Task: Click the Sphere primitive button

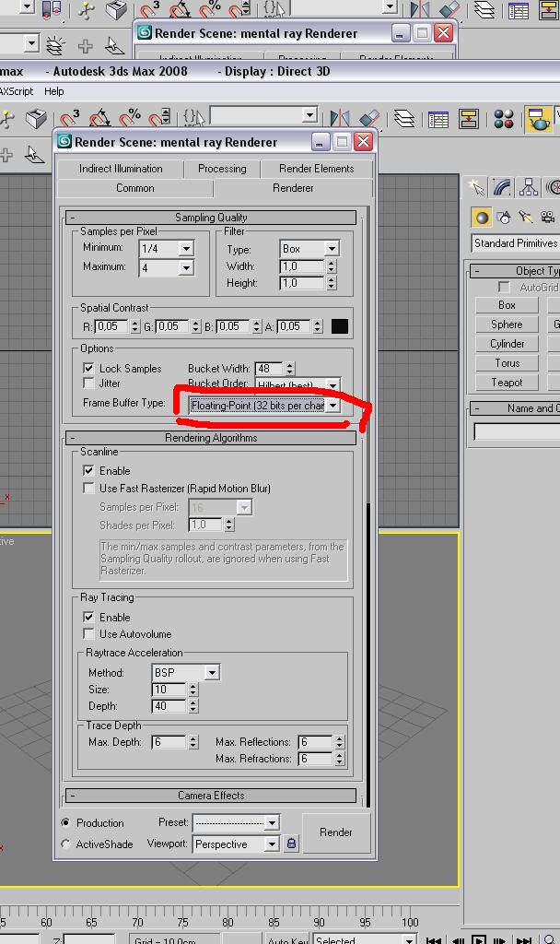Action: click(507, 324)
